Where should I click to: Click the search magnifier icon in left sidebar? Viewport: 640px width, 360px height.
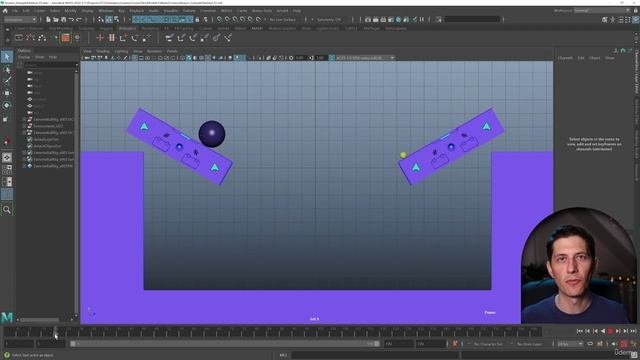tap(7, 210)
